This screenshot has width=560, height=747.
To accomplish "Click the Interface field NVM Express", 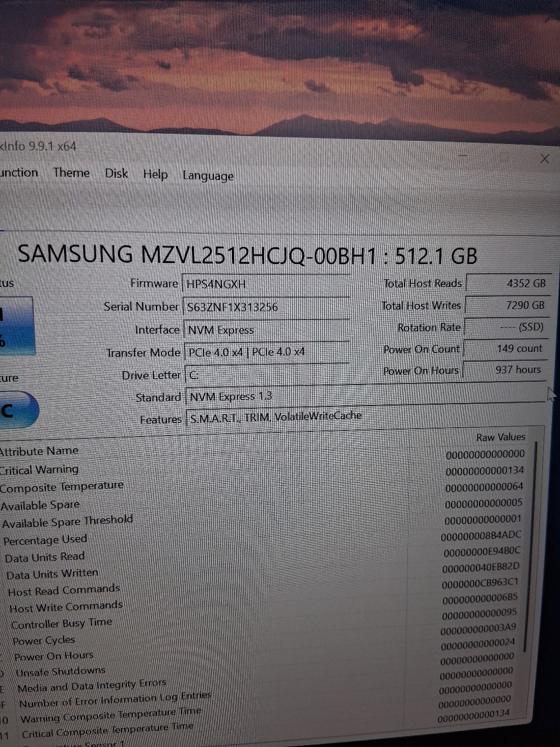I will pos(267,330).
